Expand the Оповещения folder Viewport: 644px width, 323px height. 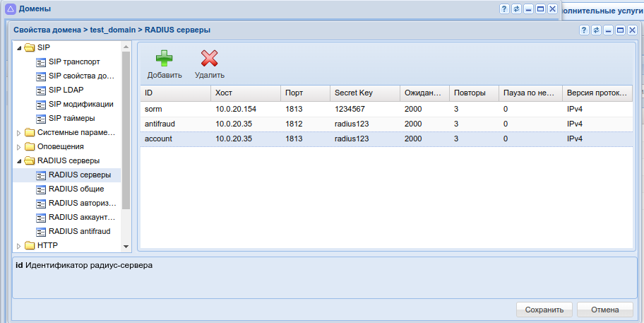pyautogui.click(x=19, y=147)
